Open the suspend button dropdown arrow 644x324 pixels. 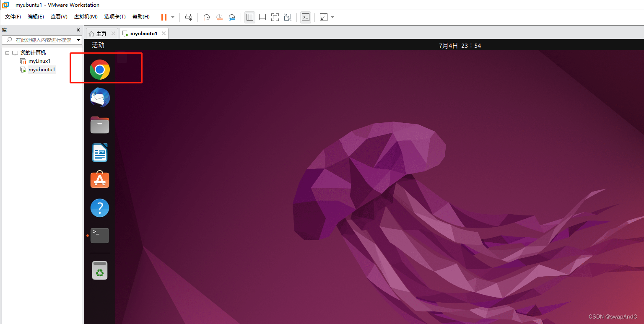[x=172, y=17]
